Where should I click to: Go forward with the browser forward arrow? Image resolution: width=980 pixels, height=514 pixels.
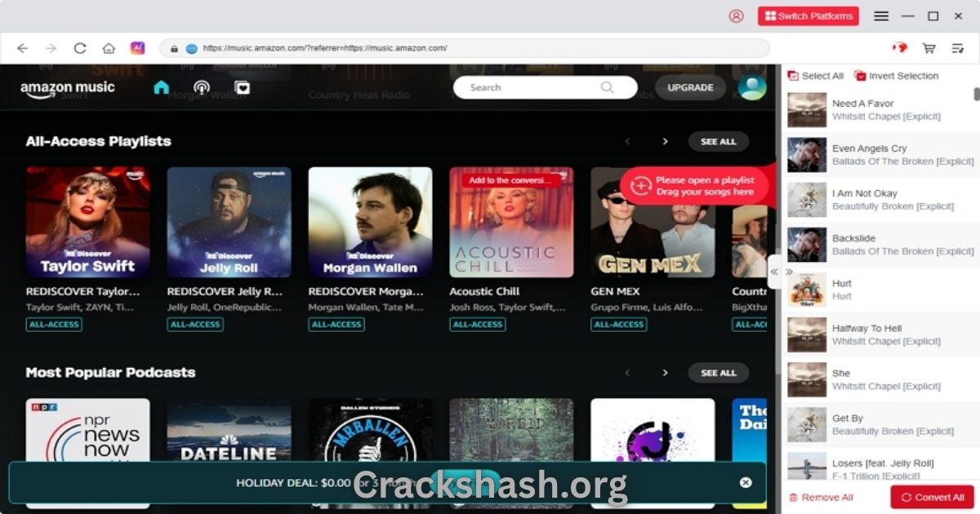[51, 48]
